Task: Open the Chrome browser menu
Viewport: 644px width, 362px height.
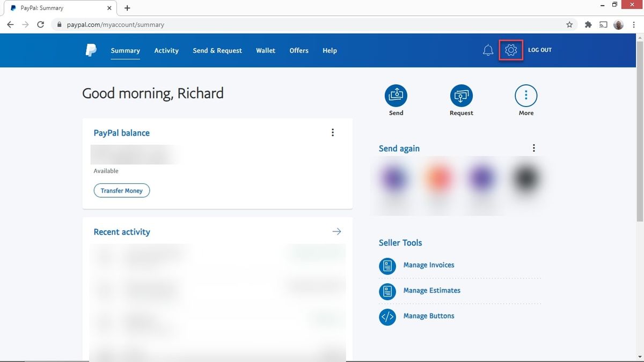Action: [634, 24]
